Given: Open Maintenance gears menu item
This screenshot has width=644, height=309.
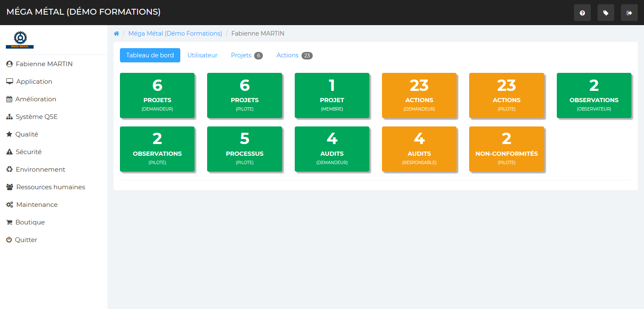Looking at the screenshot, I should tap(36, 205).
